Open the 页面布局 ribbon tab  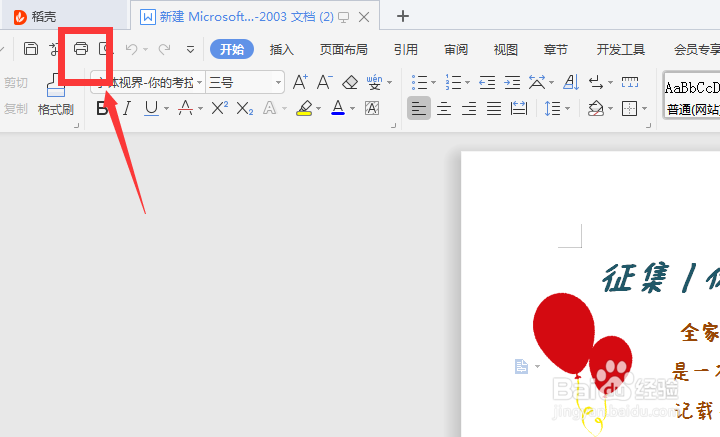tap(343, 49)
